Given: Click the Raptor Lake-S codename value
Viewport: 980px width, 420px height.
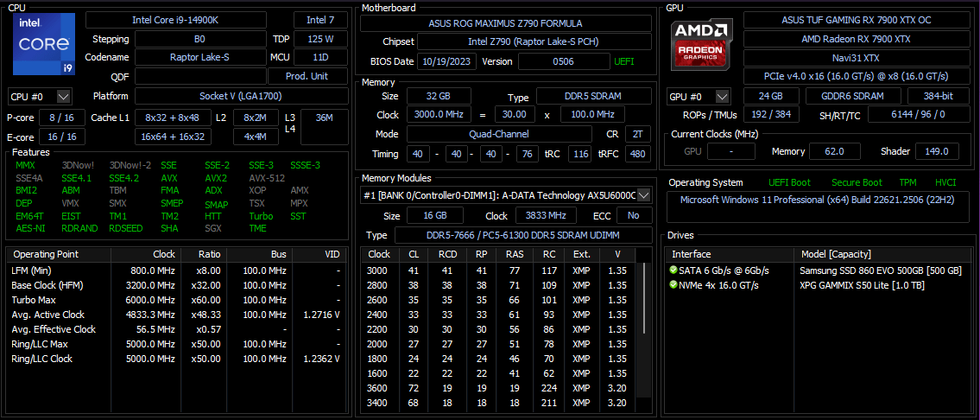Looking at the screenshot, I should tap(200, 57).
